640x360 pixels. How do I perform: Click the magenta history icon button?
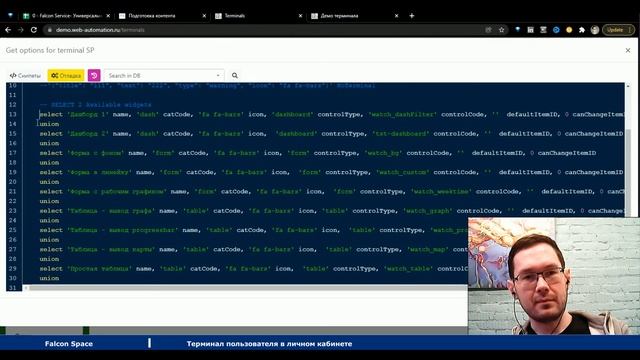tap(94, 76)
